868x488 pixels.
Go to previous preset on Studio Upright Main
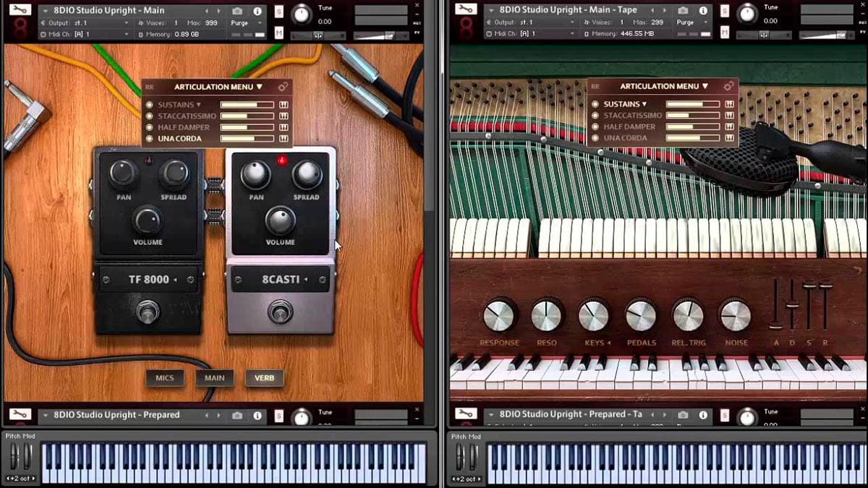point(207,12)
